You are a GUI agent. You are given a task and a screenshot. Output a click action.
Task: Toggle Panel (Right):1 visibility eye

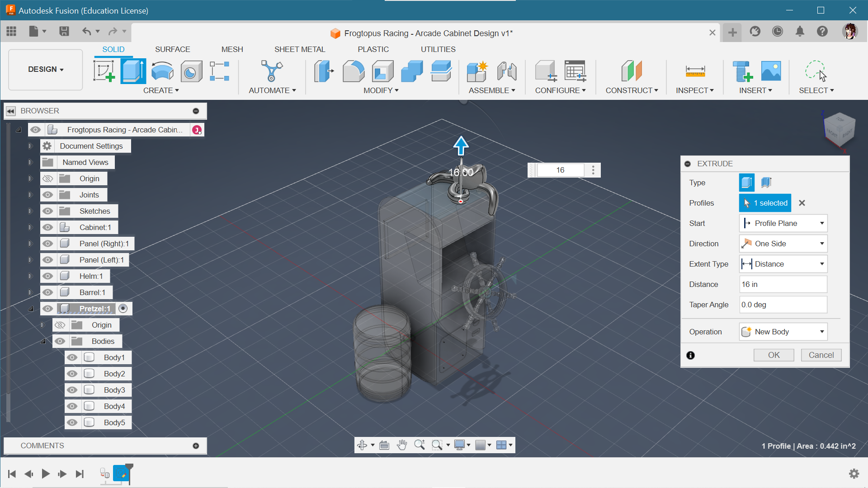pyautogui.click(x=47, y=244)
